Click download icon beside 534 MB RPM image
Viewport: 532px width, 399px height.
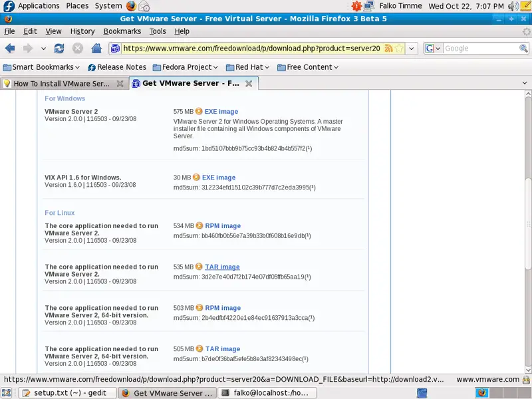click(199, 225)
